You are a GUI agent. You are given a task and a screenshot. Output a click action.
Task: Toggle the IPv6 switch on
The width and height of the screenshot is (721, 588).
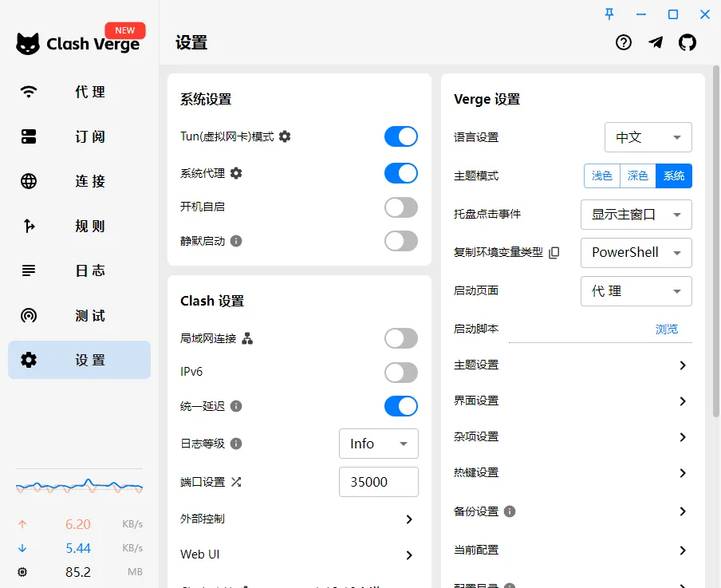pyautogui.click(x=400, y=373)
